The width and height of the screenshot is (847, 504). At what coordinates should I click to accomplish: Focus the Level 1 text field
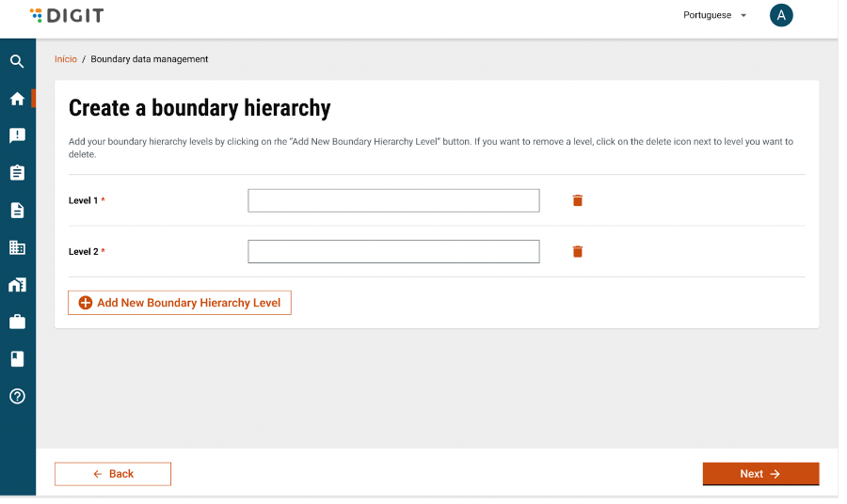pyautogui.click(x=393, y=200)
